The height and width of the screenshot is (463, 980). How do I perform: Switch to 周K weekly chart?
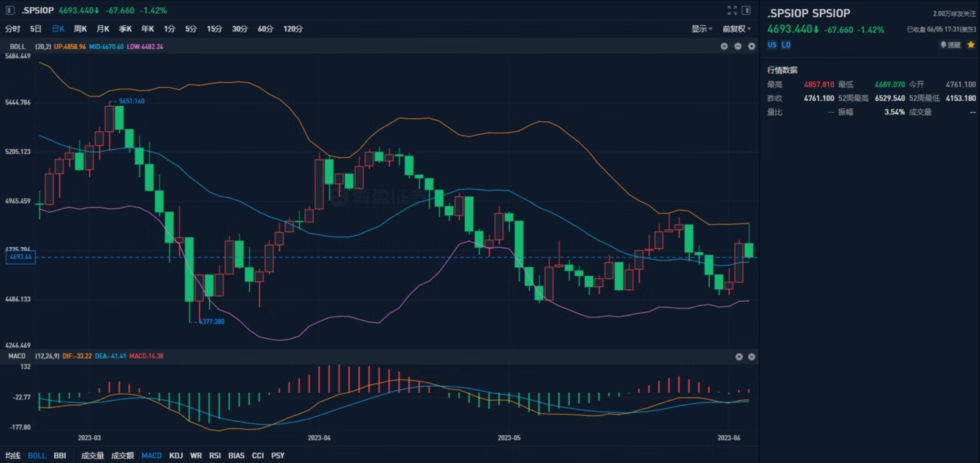click(80, 29)
